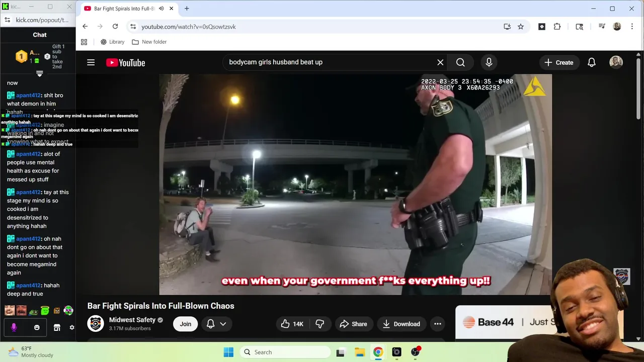Click the Create button on YouTube
644x362 pixels.
coord(559,62)
